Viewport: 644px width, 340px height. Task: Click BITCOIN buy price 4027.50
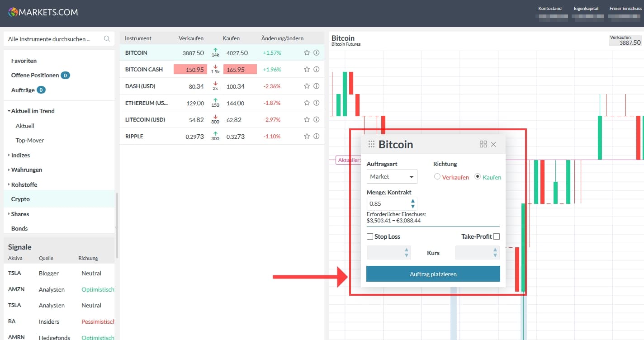(237, 53)
